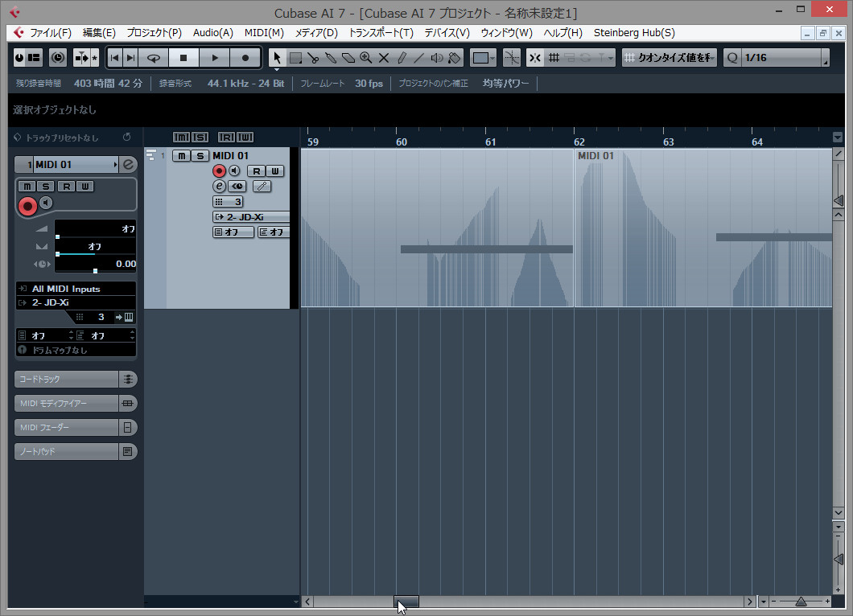Open the 2- JD-Xi output routing on track
This screenshot has height=616, width=853.
tap(251, 217)
